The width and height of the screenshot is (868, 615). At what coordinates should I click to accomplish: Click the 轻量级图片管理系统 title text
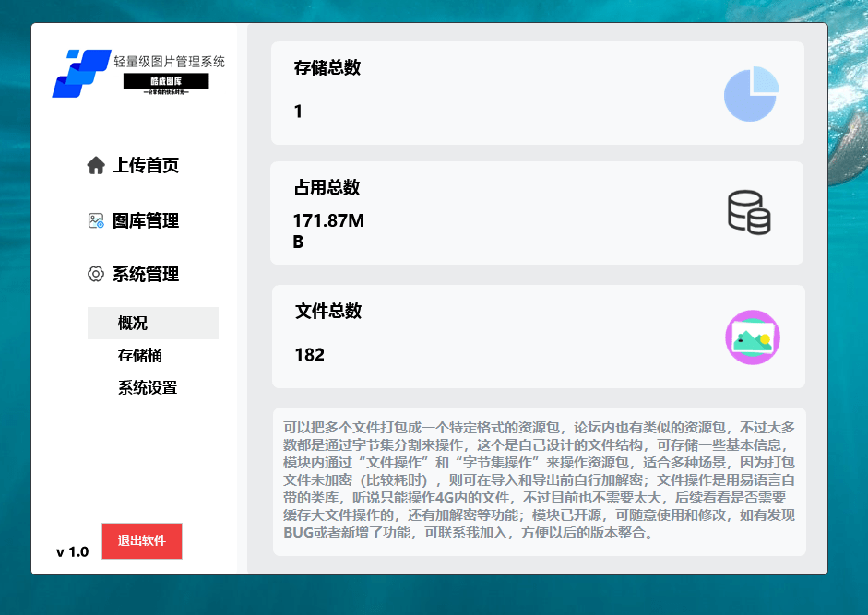coord(170,62)
